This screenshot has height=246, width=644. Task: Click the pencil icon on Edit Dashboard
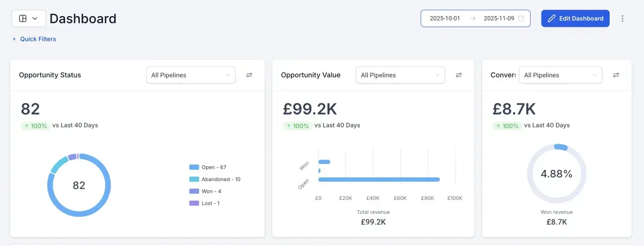(x=551, y=18)
